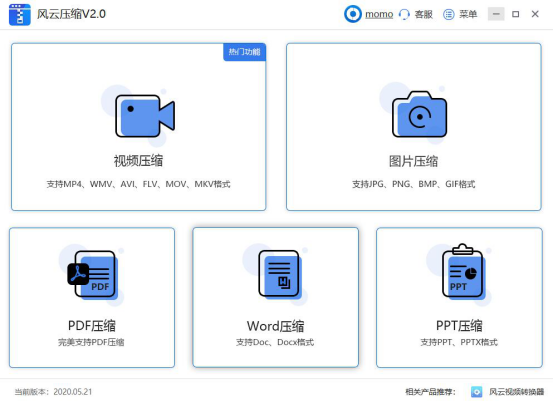This screenshot has width=554, height=404.
Task: Maximize the 风云压缩 window
Action: click(515, 14)
